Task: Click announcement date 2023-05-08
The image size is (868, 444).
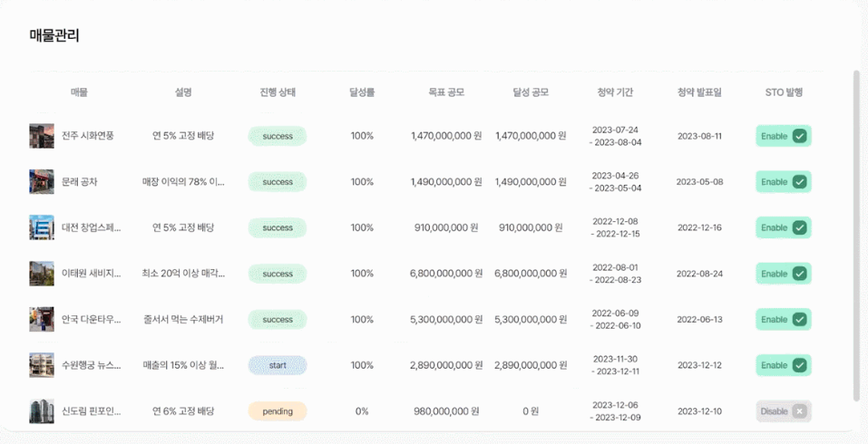Action: [x=699, y=182]
